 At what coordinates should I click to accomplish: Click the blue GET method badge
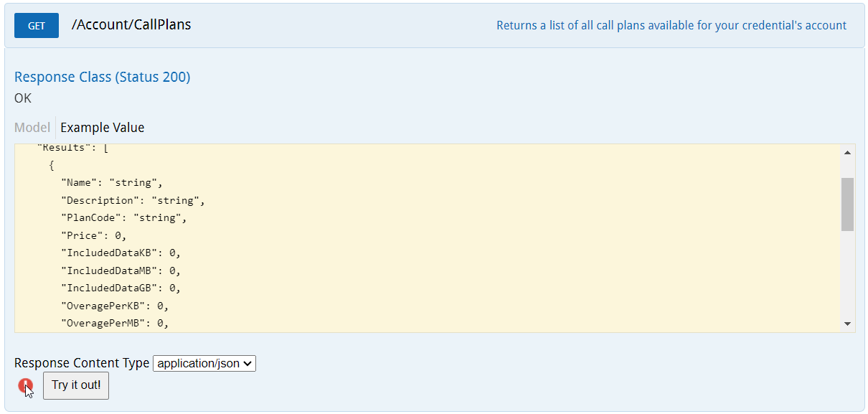37,26
